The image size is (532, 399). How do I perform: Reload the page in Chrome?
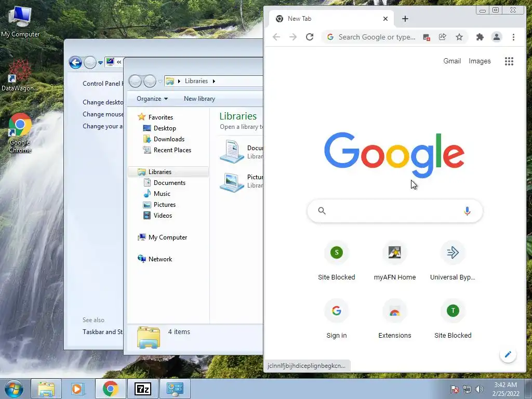point(310,37)
